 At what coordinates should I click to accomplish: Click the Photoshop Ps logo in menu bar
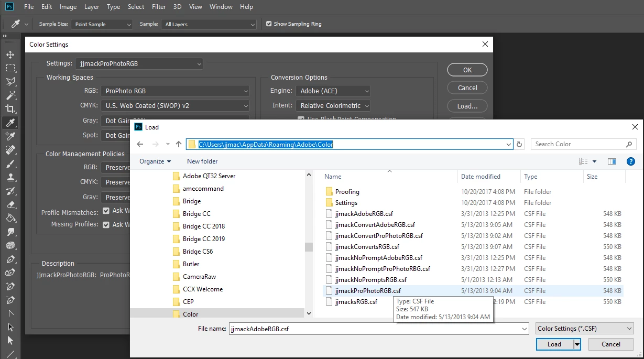tap(9, 7)
